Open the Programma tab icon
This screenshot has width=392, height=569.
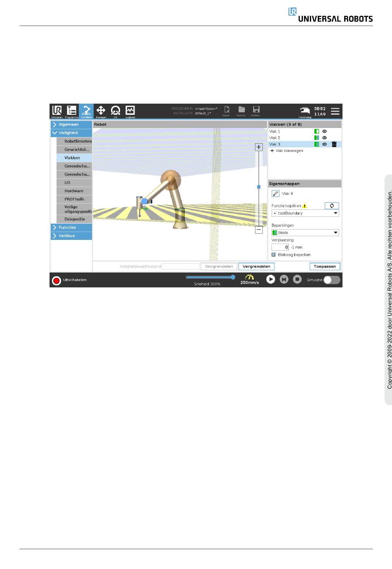tap(71, 111)
